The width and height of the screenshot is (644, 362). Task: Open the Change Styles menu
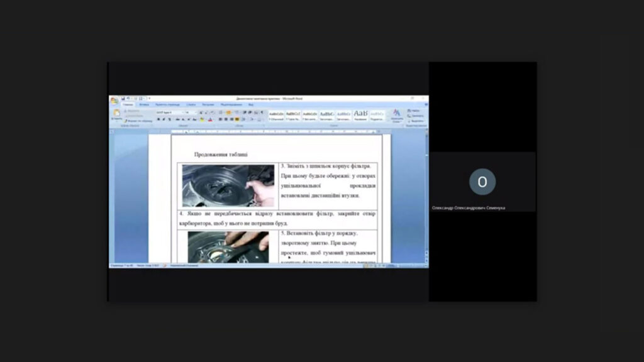coord(397,116)
